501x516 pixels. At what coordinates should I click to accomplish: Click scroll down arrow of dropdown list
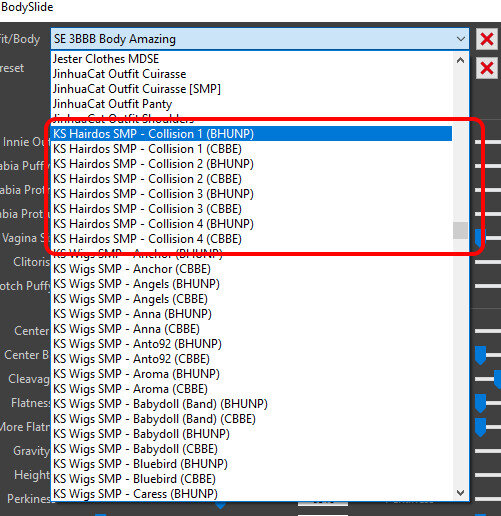click(460, 492)
